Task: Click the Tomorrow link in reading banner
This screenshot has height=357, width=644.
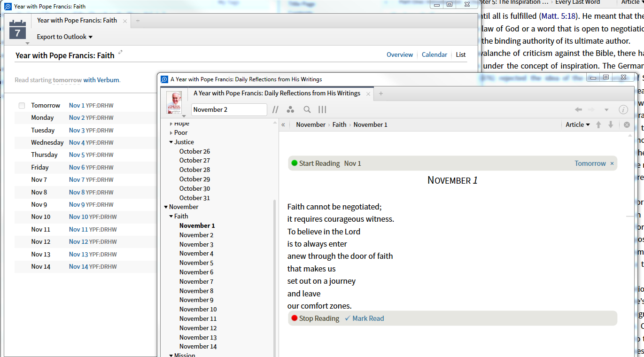Action: [590, 163]
